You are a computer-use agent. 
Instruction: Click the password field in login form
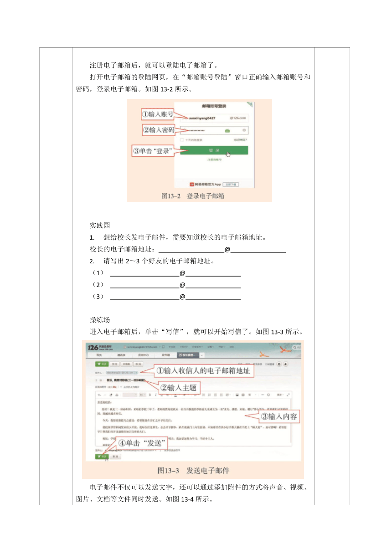(214, 130)
